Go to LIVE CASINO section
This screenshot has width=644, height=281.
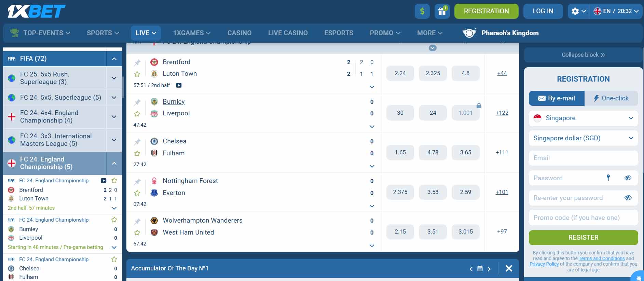click(288, 33)
